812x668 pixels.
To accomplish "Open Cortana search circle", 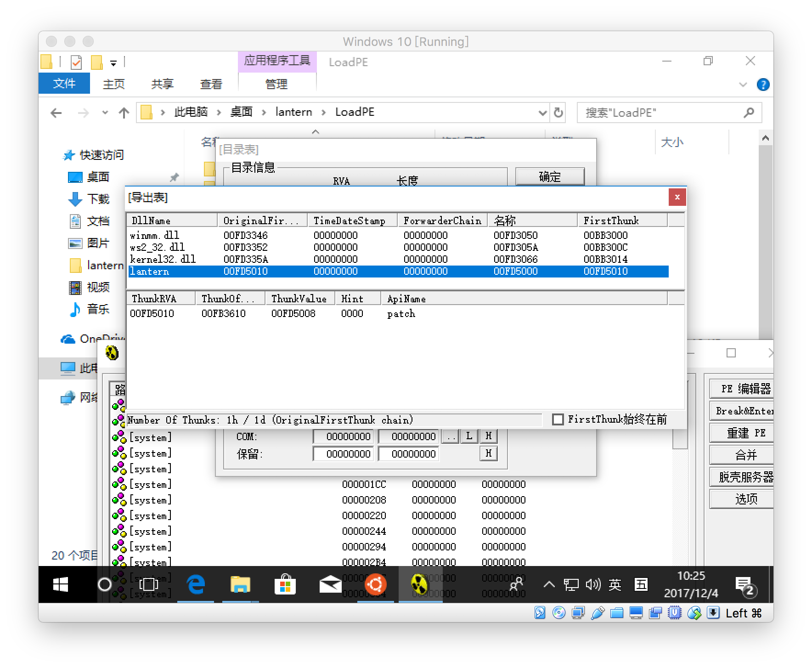I will 105,584.
